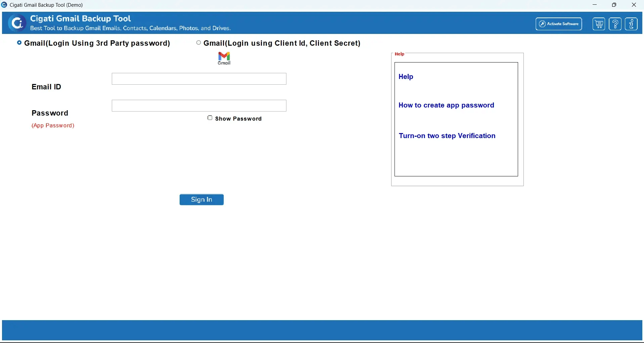
Task: Open Turn-on two step Verification link
Action: (447, 136)
